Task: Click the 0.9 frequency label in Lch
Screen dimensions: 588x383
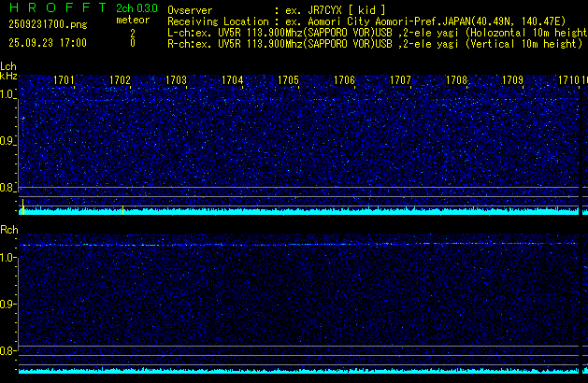Action: (x=8, y=141)
